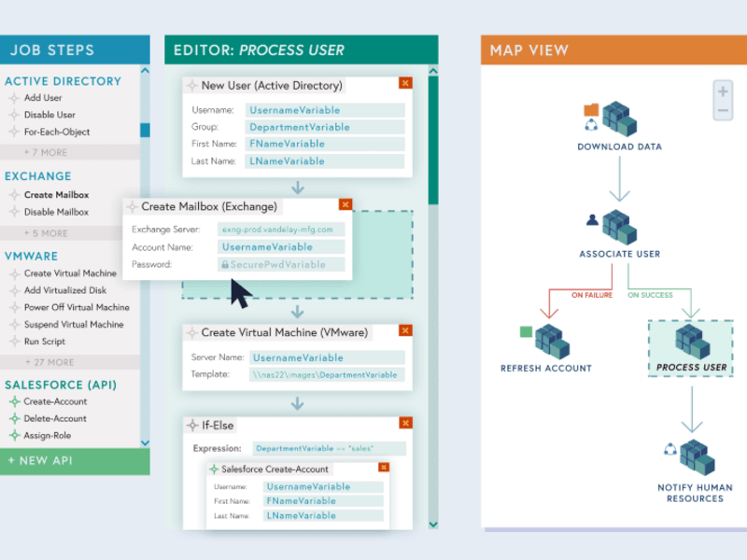This screenshot has width=747, height=560.
Task: Click the Password SecurePwdVariable field
Action: [x=281, y=264]
